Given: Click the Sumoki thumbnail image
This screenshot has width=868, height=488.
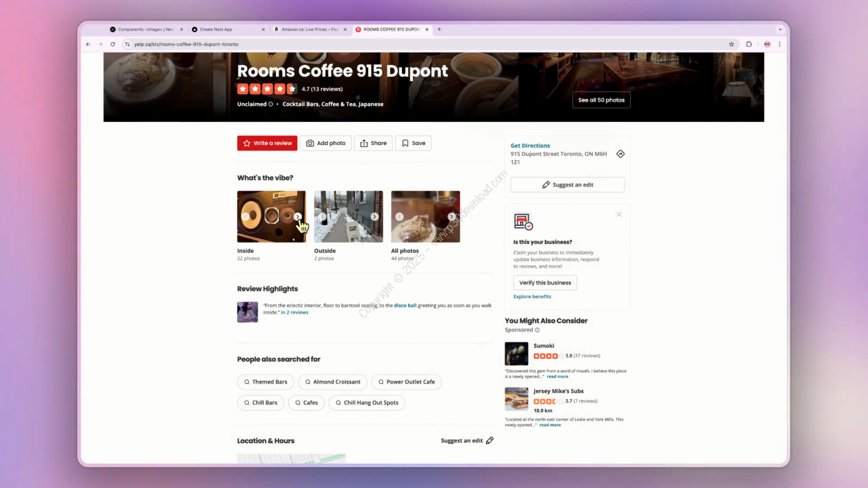Looking at the screenshot, I should 517,354.
